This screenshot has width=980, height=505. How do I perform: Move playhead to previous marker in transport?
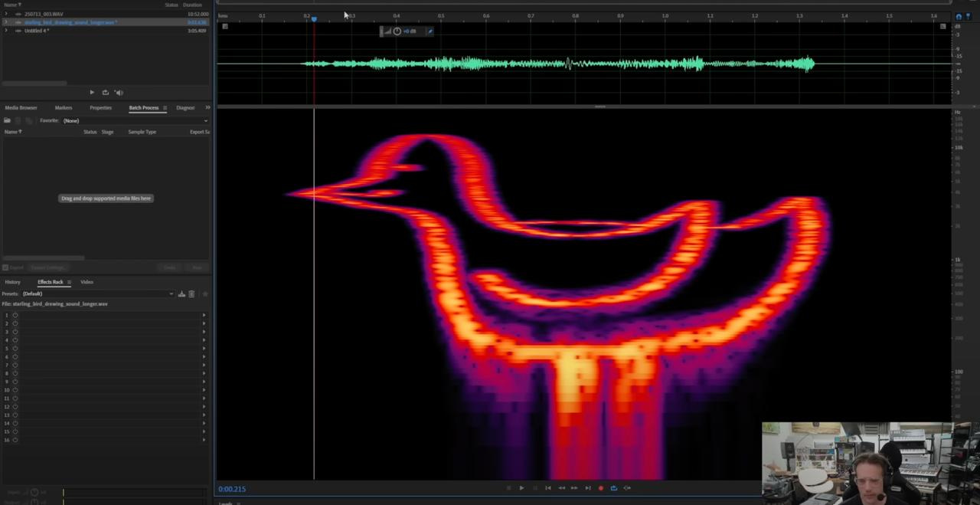click(548, 488)
